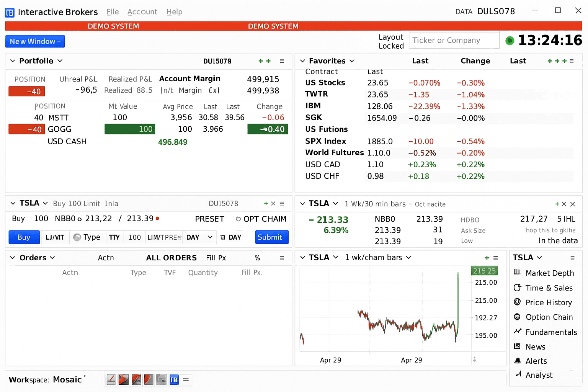Open the TSLA dropdown in tools sidebar
Viewport: 588px width, 392px height.
pos(539,258)
